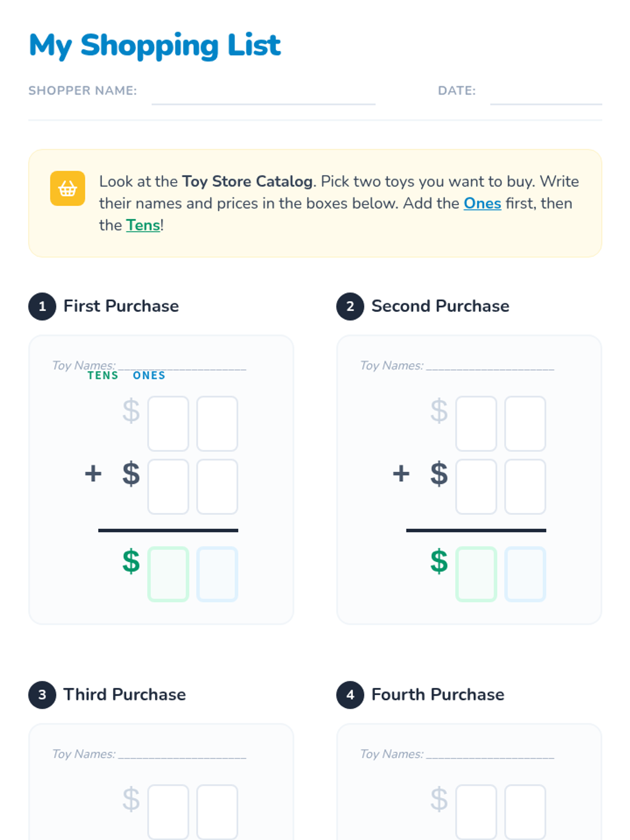This screenshot has width=630, height=840.
Task: Click the number 1 badge for First Purchase
Action: point(43,306)
